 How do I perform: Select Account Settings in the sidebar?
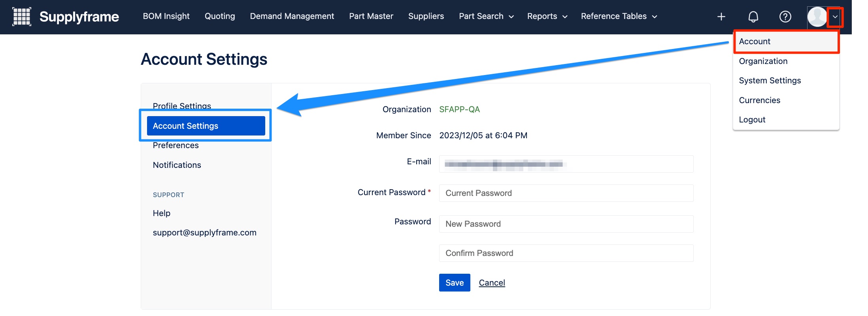[x=206, y=126]
